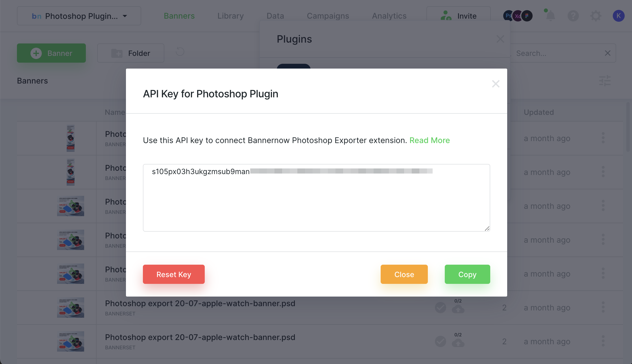Click the Reset Key button
Screen dimensions: 632x364
click(174, 274)
